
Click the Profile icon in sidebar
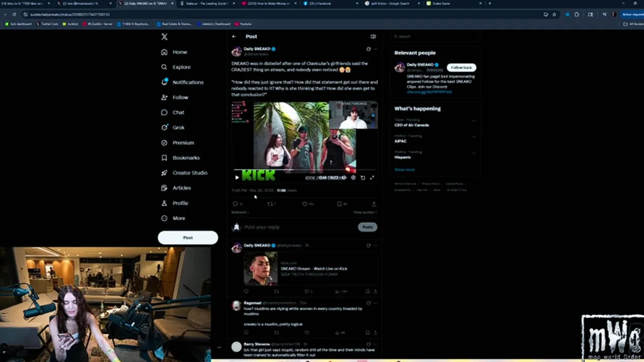click(164, 203)
